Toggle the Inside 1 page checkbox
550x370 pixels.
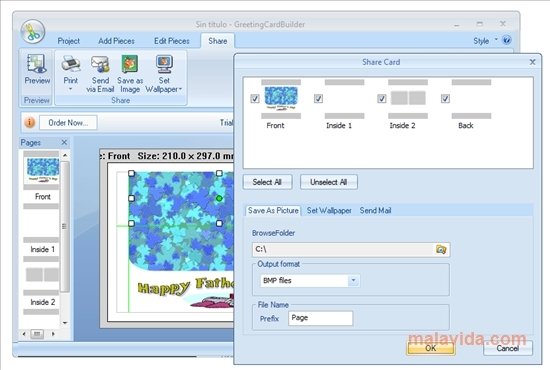318,99
